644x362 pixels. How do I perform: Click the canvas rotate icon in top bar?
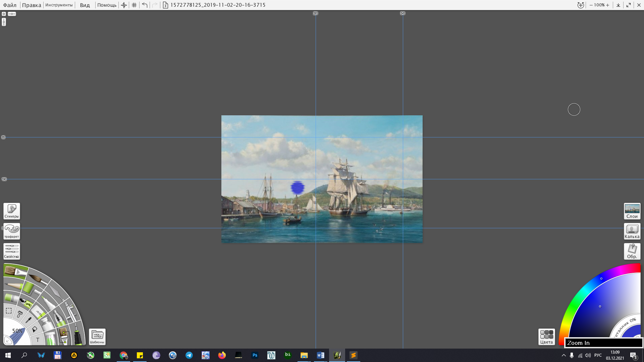tap(581, 5)
